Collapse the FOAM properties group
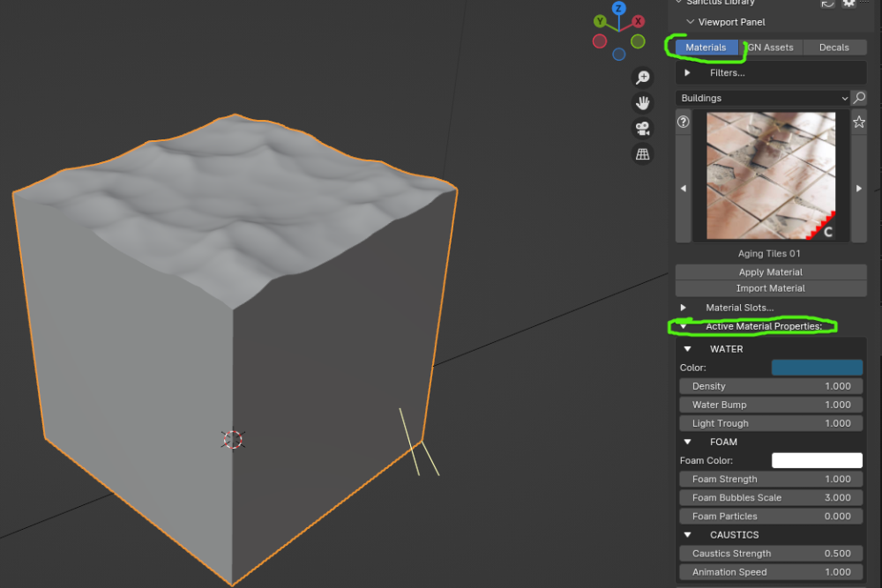Image resolution: width=882 pixels, height=588 pixels. (x=687, y=442)
